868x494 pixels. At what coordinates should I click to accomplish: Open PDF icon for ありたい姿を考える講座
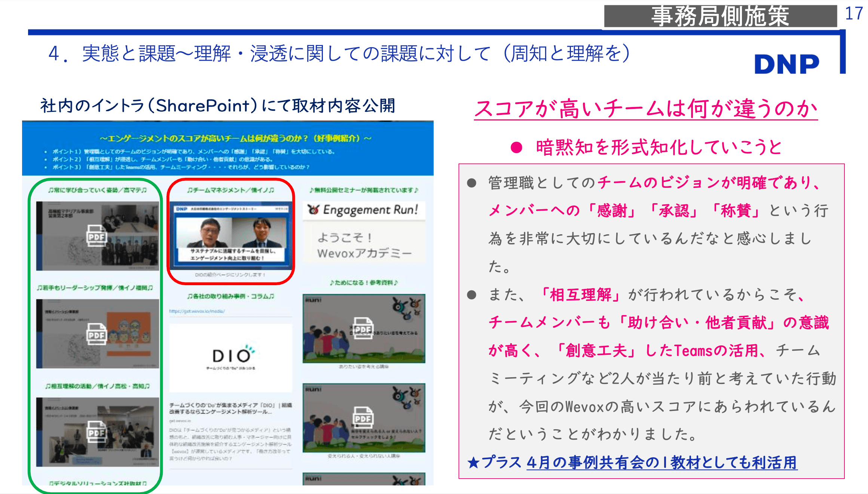tap(363, 328)
